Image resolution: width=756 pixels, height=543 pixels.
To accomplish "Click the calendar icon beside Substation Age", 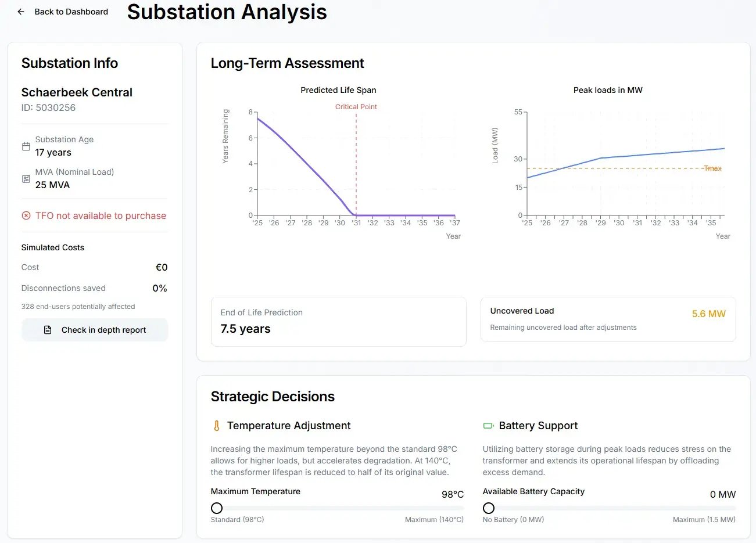I will point(26,146).
